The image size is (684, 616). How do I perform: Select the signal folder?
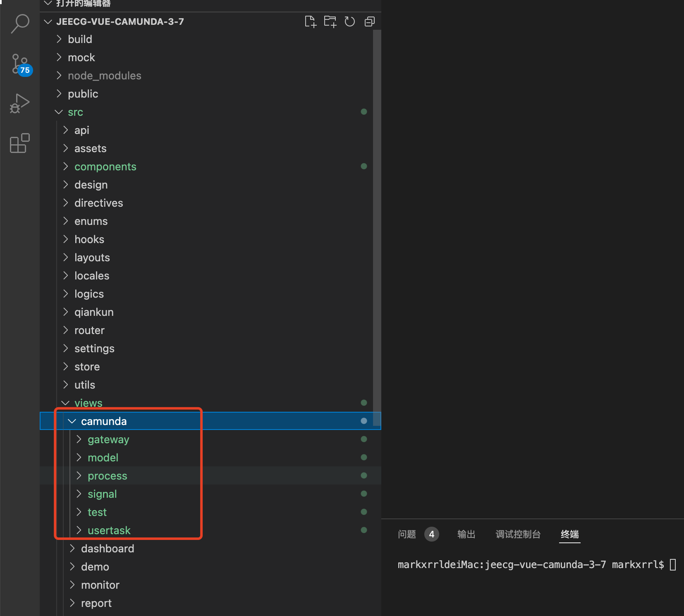pos(210,494)
